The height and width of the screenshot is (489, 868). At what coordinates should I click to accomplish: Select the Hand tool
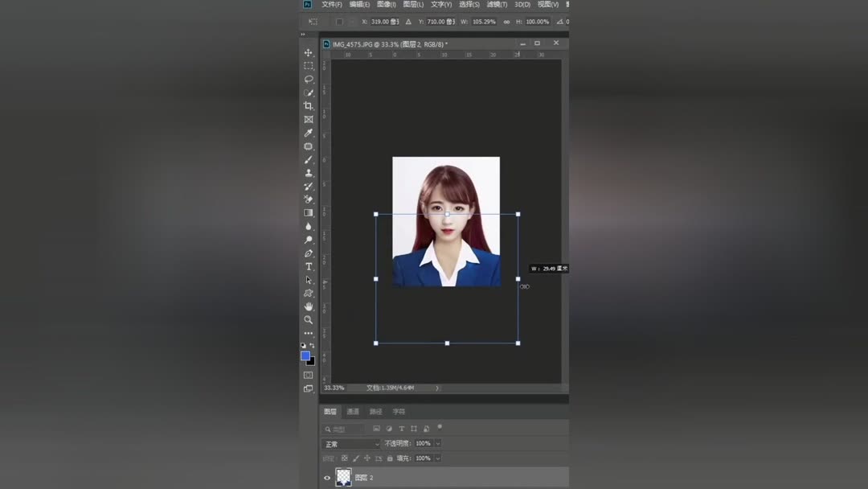click(x=309, y=306)
